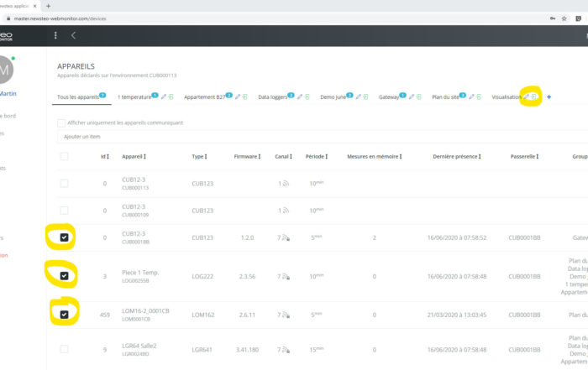Image resolution: width=588 pixels, height=370 pixels.
Task: Edit the 'Appartement B27' group pencil icon
Action: (238, 96)
